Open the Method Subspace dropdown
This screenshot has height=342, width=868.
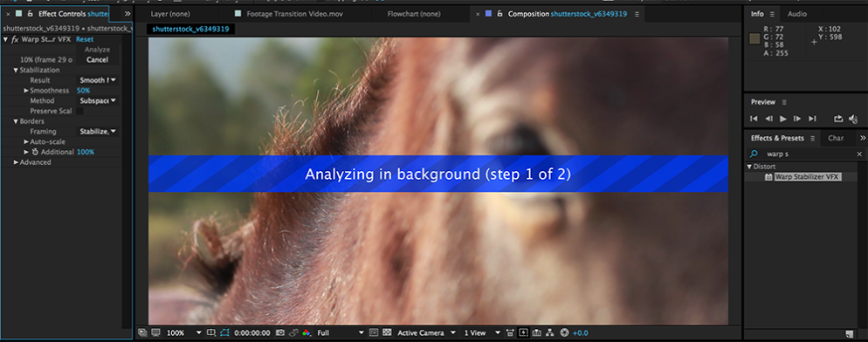point(98,100)
